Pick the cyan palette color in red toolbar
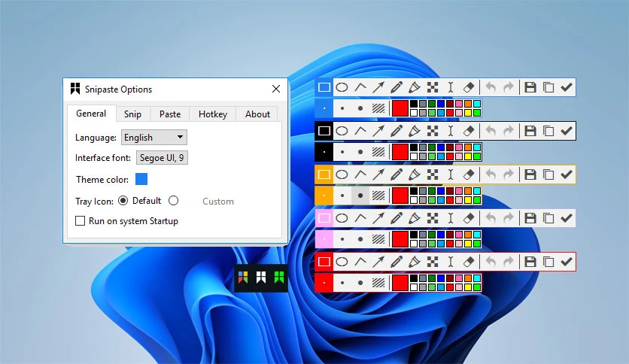 (x=477, y=278)
